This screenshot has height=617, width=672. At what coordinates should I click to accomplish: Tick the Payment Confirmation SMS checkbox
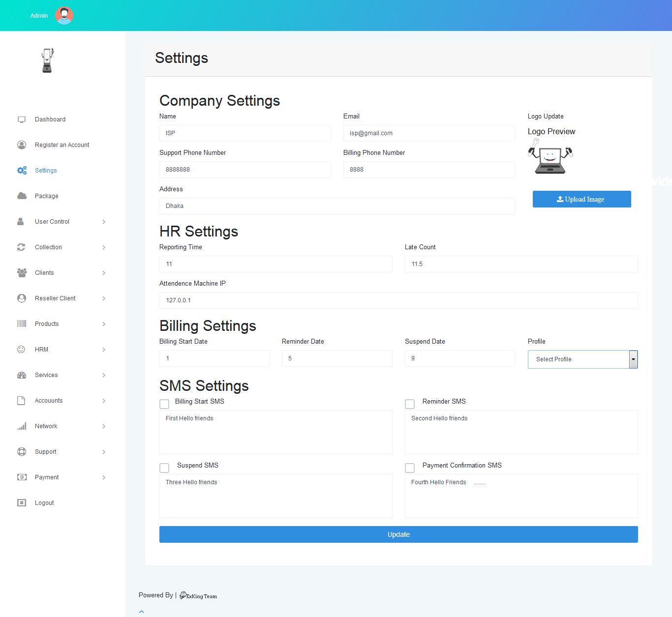(x=410, y=468)
